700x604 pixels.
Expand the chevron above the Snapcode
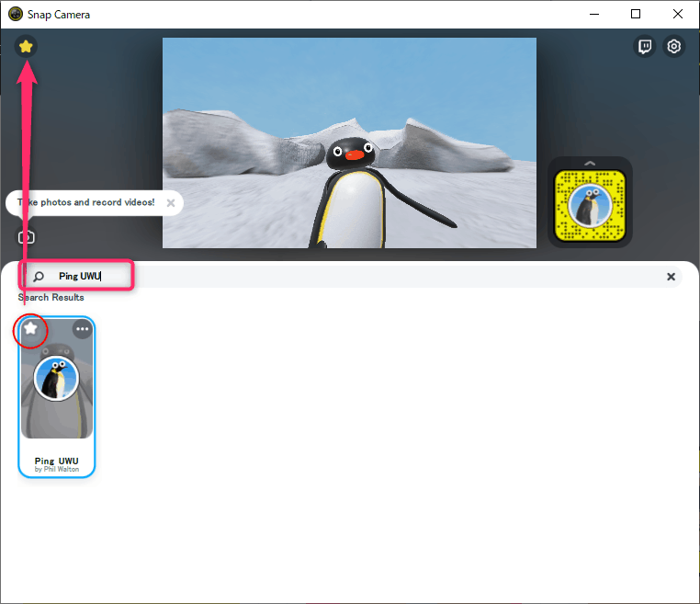click(x=590, y=164)
